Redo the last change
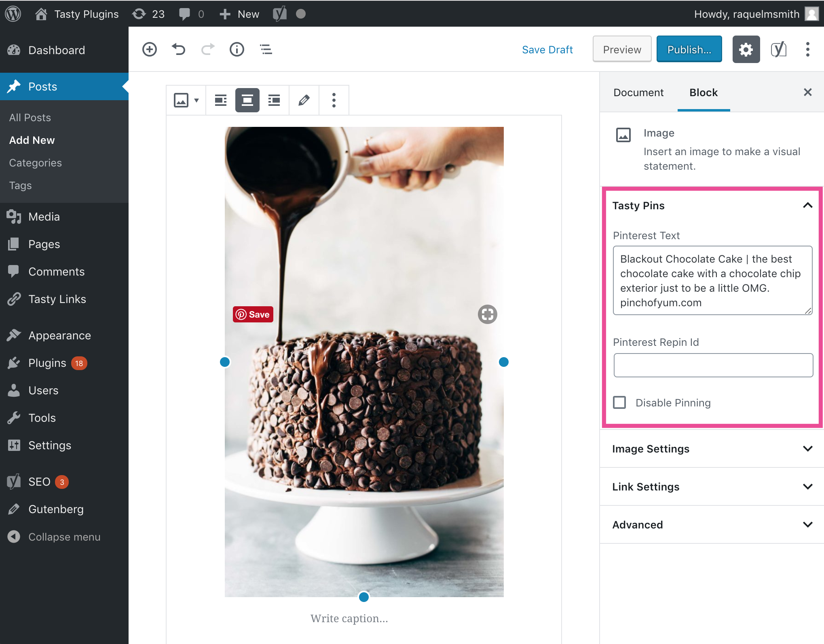Viewport: 824px width, 644px height. (208, 49)
